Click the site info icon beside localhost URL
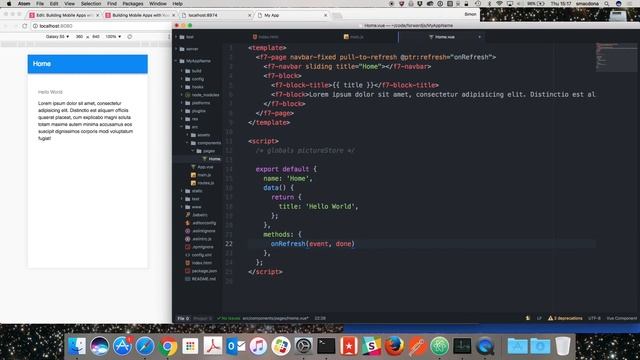Screen dimensions: 640x360 pyautogui.click(x=36, y=26)
